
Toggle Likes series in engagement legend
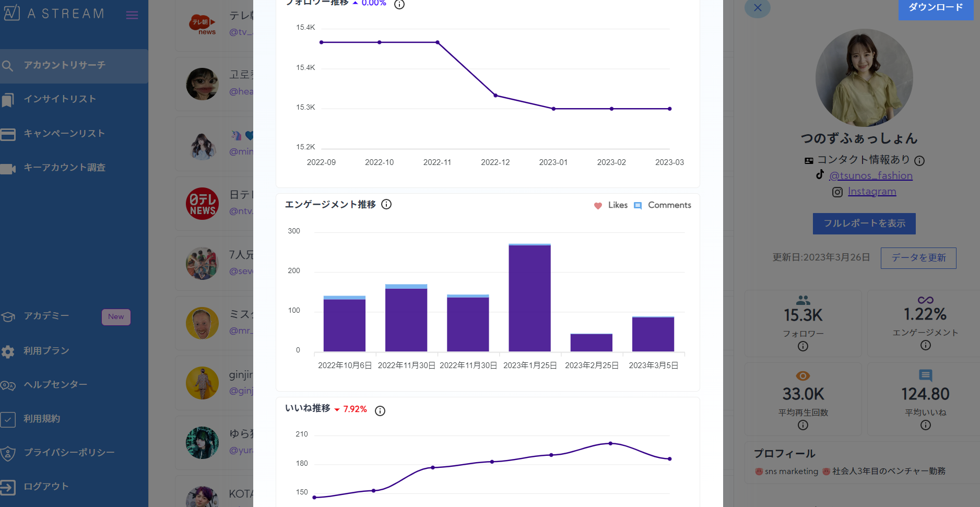[x=611, y=205]
